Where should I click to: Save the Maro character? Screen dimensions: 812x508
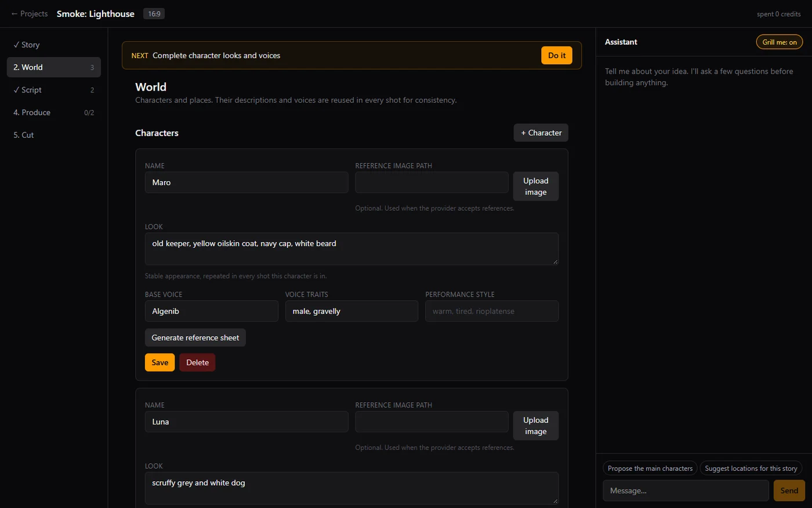pos(160,362)
